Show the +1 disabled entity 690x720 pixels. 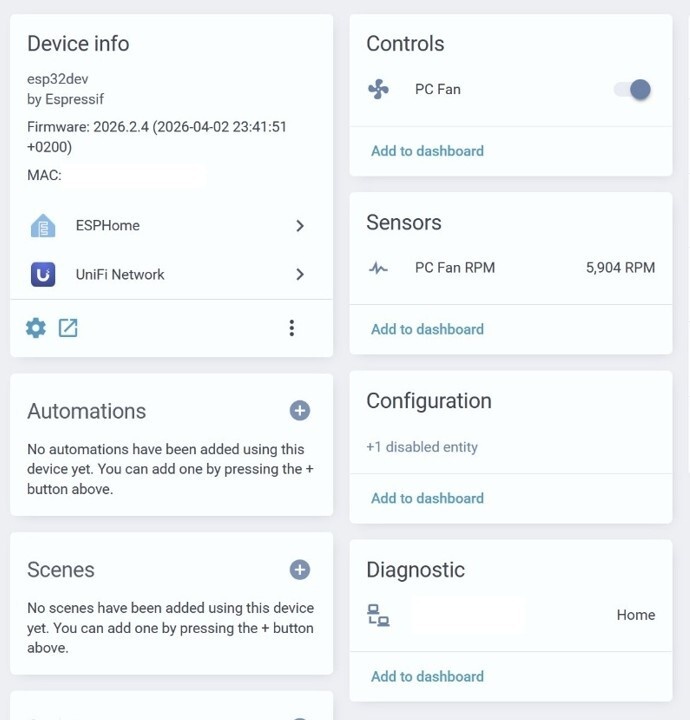point(422,447)
